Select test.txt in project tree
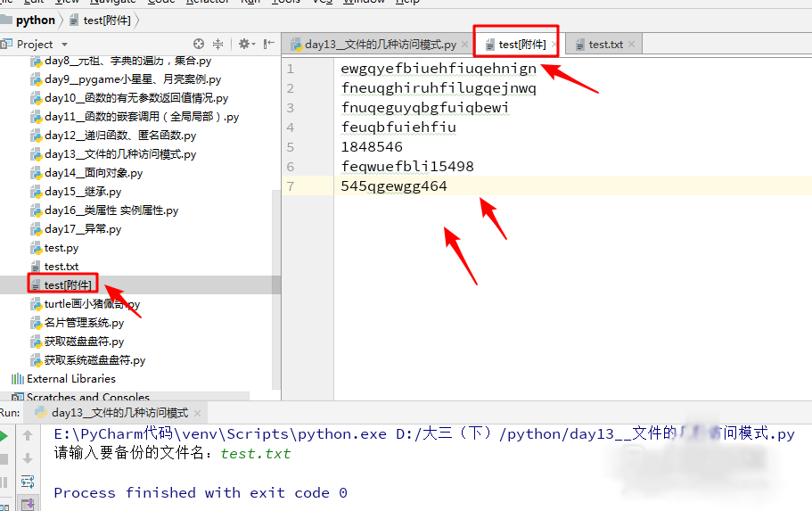The image size is (812, 511). [x=62, y=267]
